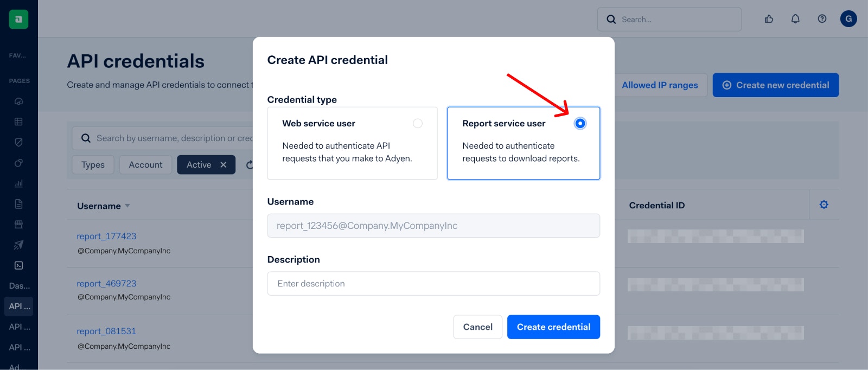Open the terminal developer icon in sidebar

pyautogui.click(x=18, y=265)
